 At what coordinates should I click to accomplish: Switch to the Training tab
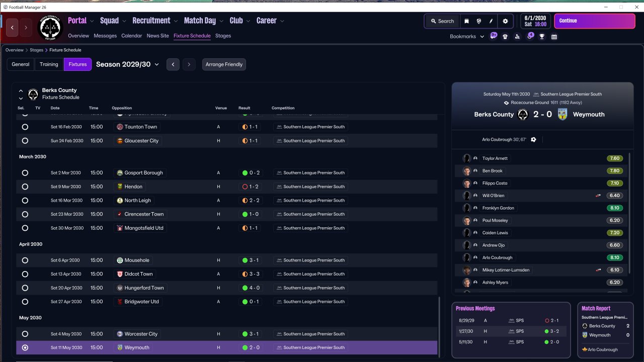click(x=49, y=64)
